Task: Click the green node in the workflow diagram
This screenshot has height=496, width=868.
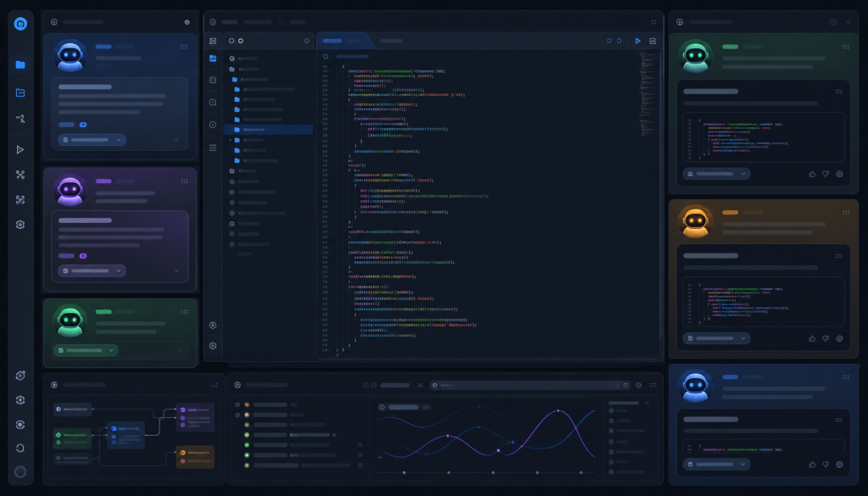Action: (x=73, y=438)
